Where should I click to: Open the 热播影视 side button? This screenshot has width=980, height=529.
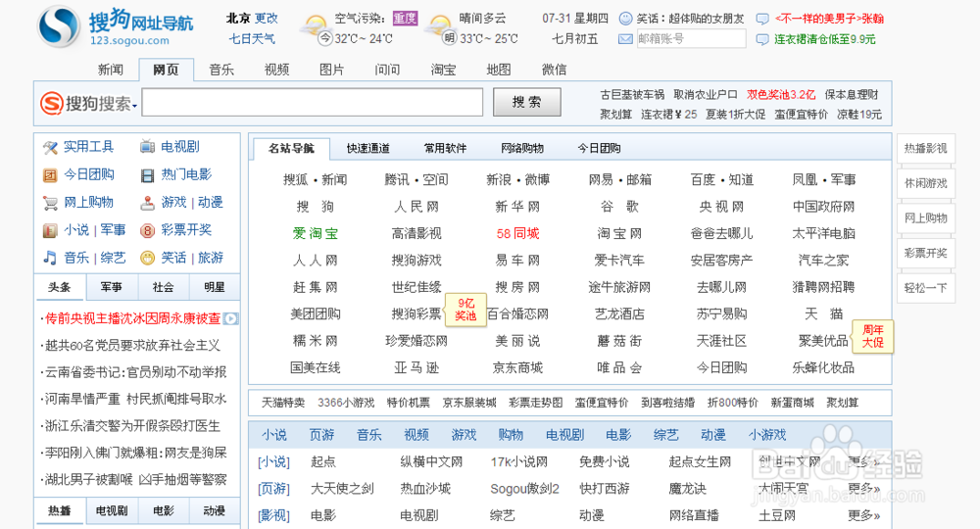coord(926,149)
